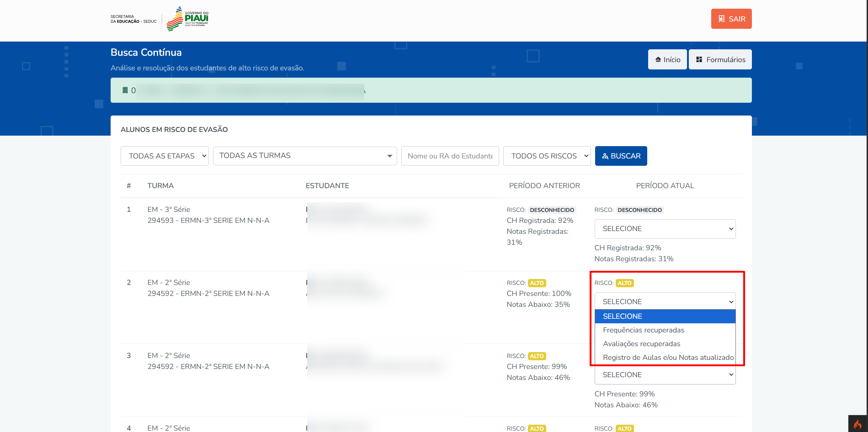Go to Início home page
Image resolution: width=868 pixels, height=432 pixels.
click(x=667, y=59)
